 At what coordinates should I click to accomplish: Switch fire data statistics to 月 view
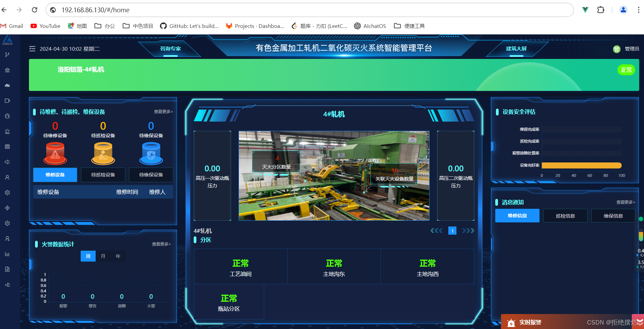click(x=103, y=256)
